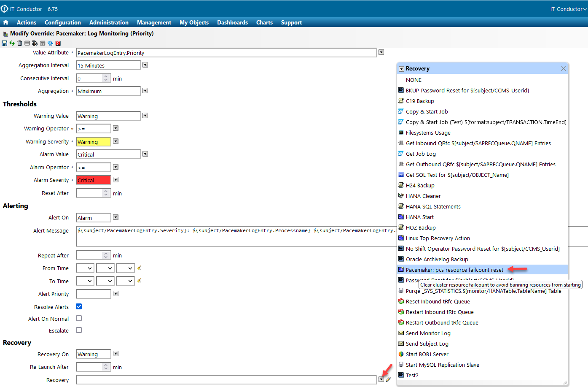The image size is (588, 387).
Task: Select Pacemaker: pcs resource failcount reset
Action: click(x=454, y=270)
